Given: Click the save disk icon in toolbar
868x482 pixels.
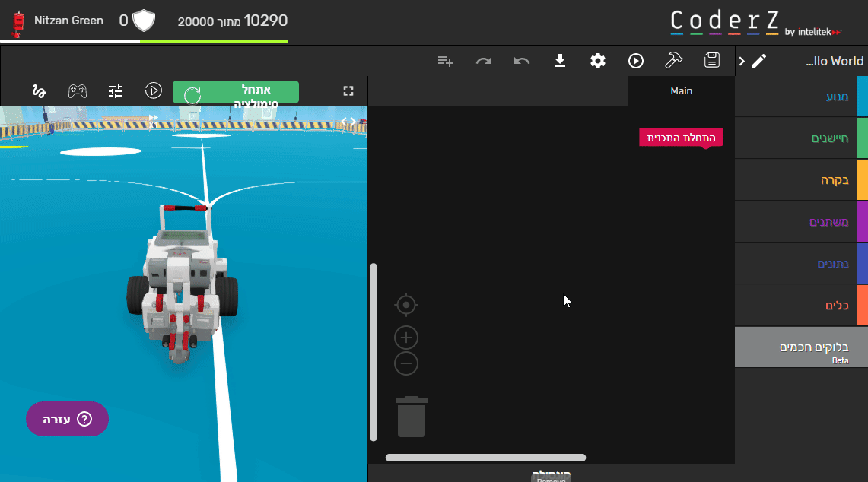Looking at the screenshot, I should tap(712, 61).
